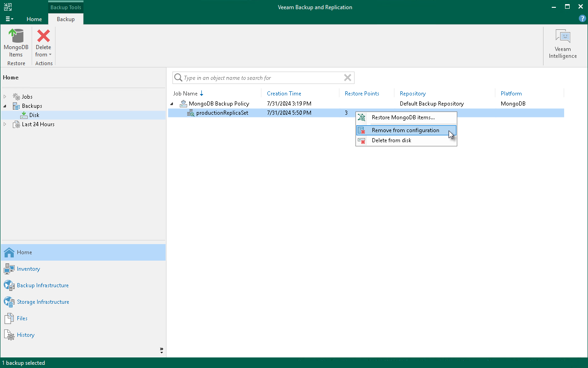Open the History view

point(83,335)
